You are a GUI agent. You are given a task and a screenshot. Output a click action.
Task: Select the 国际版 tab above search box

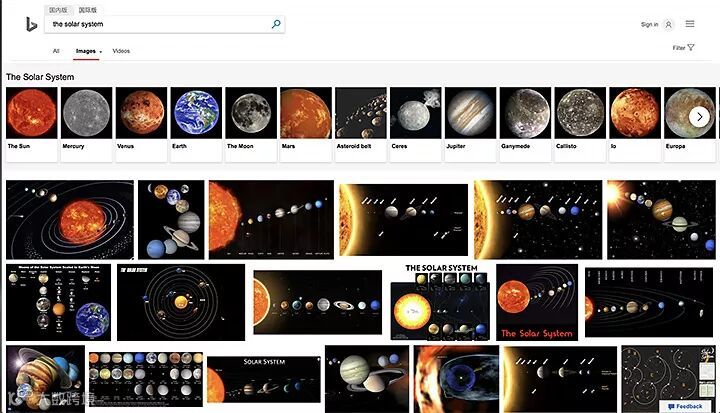pos(88,10)
